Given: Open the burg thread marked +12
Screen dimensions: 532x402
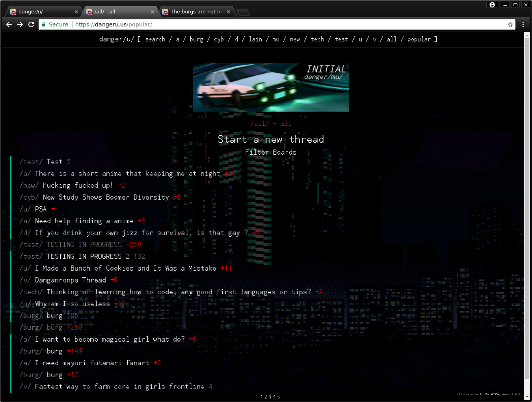Looking at the screenshot, I should (54, 375).
